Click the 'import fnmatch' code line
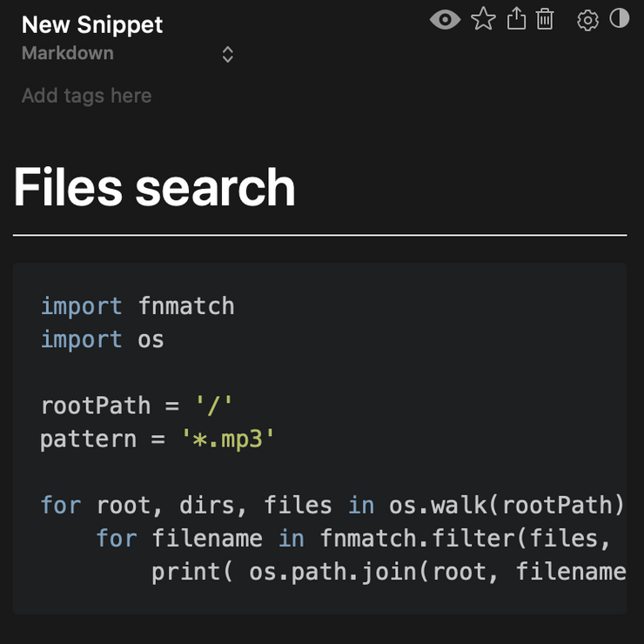Image resolution: width=644 pixels, height=644 pixels. click(138, 306)
